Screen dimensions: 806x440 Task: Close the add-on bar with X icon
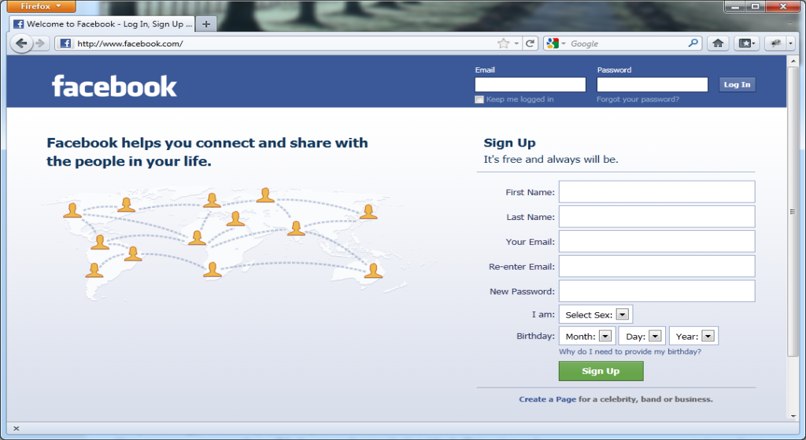(x=16, y=428)
